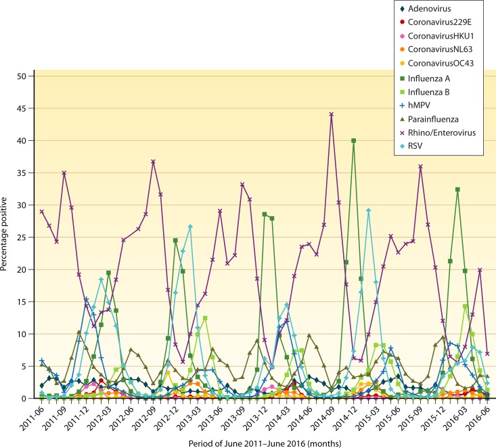Click the y-axis label 10
The width and height of the screenshot is (496, 448).
pos(23,334)
